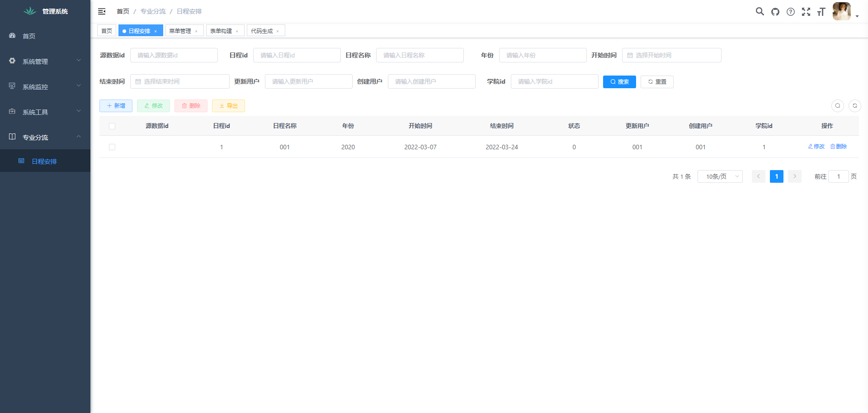
Task: Click the 2022-03-07 start date cell
Action: 420,147
